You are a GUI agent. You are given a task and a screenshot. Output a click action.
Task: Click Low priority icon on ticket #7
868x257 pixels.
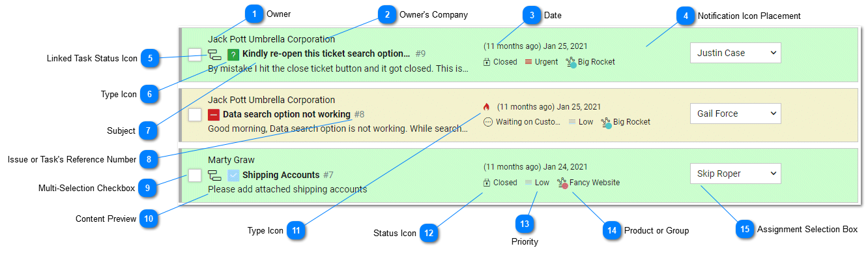click(528, 183)
